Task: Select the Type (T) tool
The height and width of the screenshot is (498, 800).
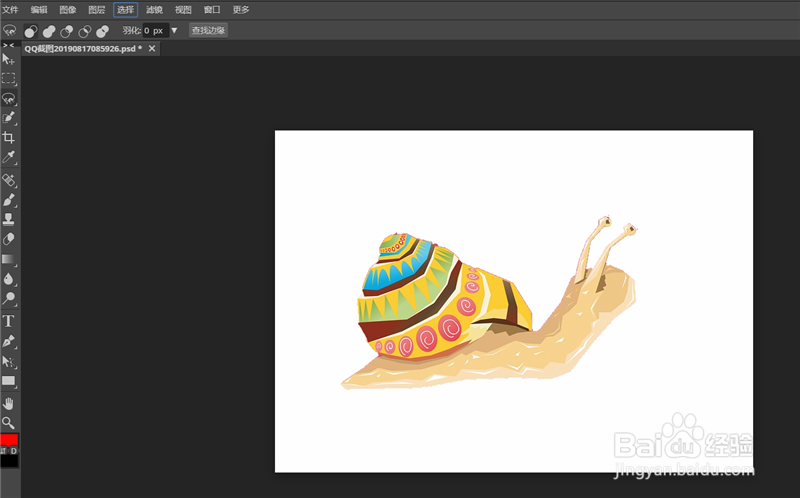Action: point(9,321)
